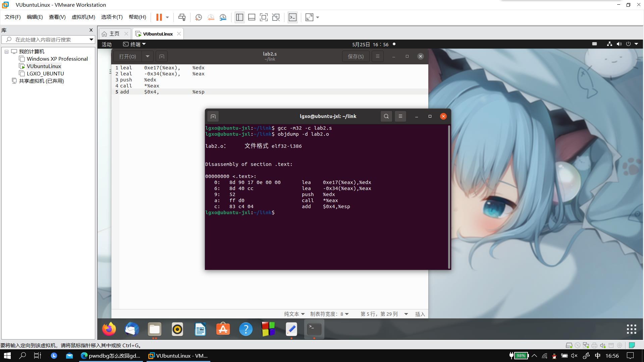Image resolution: width=644 pixels, height=362 pixels.
Task: Click 活动 in the Ubuntu top bar
Action: coord(107,44)
